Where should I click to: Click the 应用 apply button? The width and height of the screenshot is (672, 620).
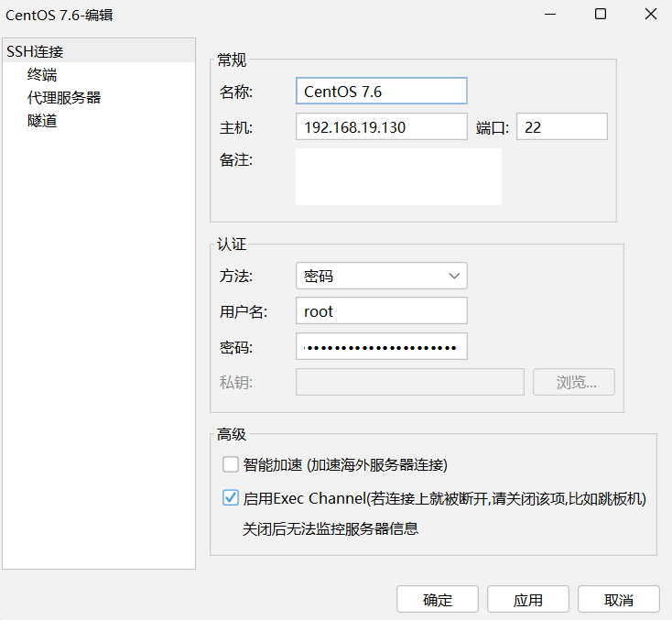point(528,600)
